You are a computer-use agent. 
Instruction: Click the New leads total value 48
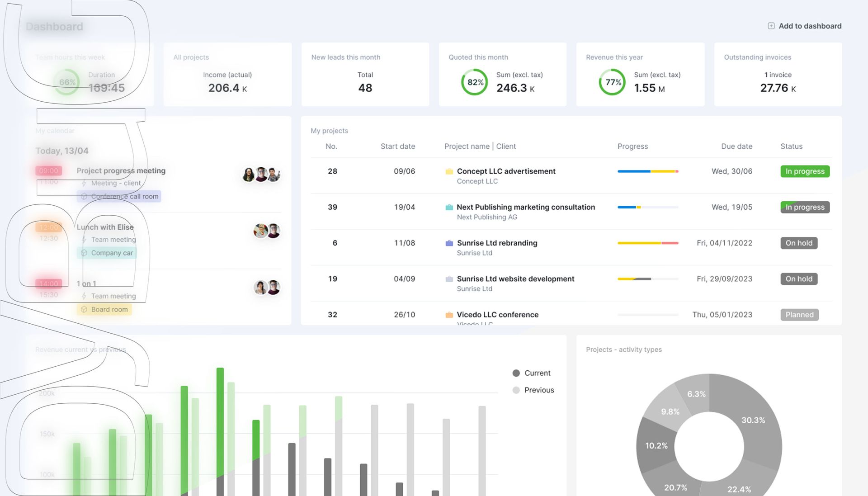(x=365, y=88)
